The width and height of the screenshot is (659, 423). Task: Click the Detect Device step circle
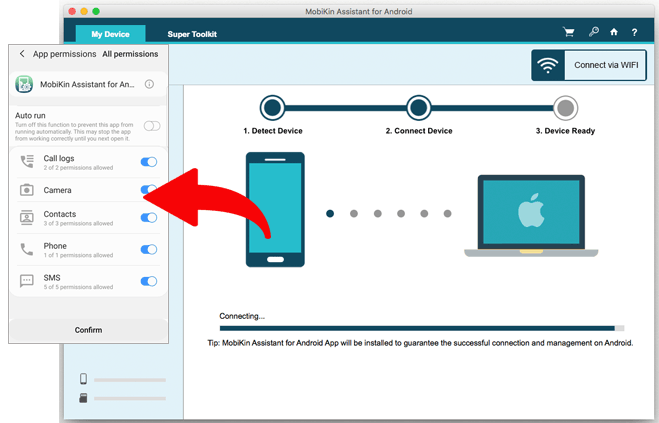tap(272, 108)
